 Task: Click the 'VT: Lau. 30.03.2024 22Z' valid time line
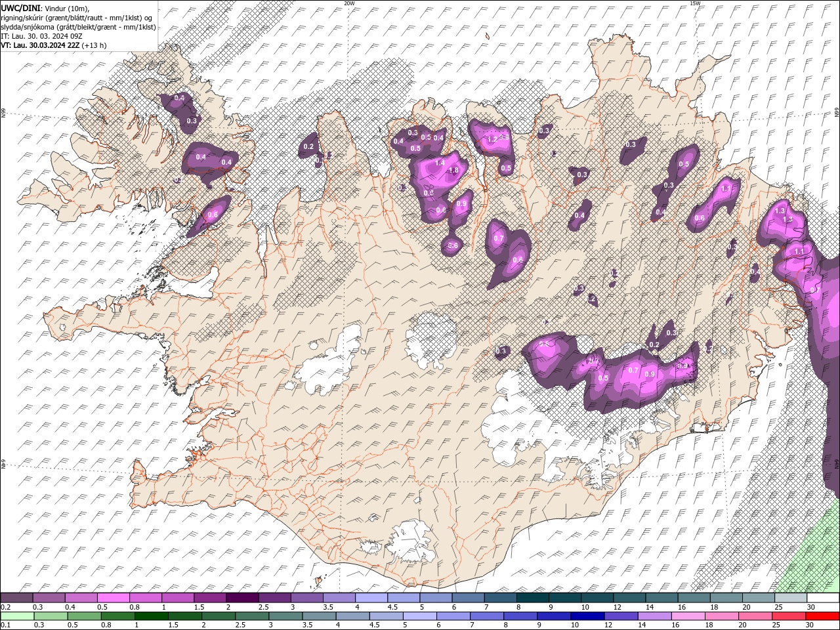54,45
